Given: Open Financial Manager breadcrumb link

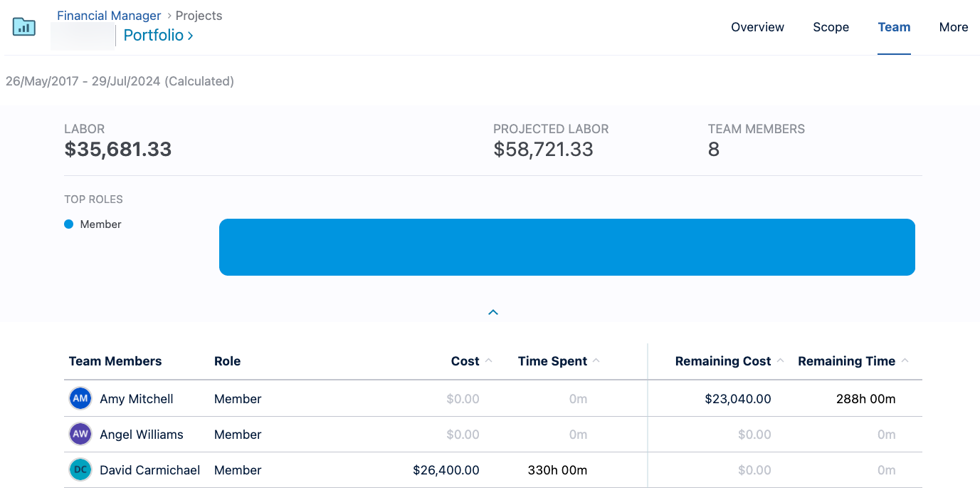Looking at the screenshot, I should [x=109, y=16].
